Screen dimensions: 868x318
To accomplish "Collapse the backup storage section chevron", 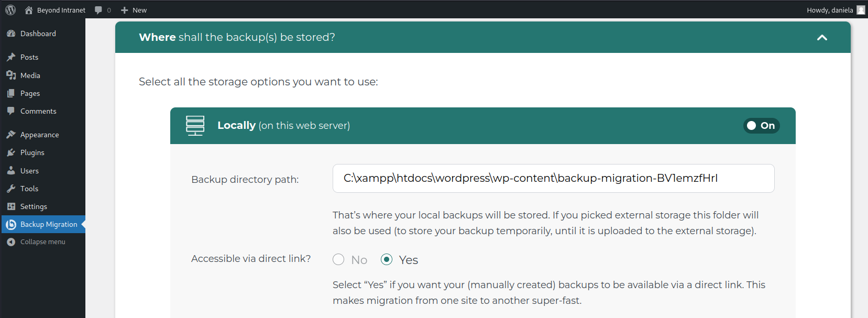I will pos(822,37).
